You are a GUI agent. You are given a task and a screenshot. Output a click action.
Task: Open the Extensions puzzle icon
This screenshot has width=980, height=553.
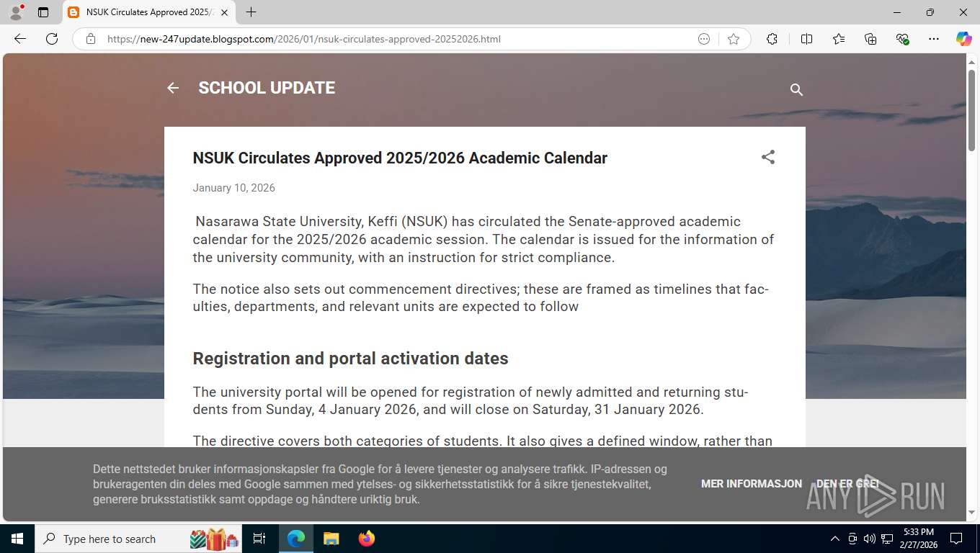772,39
